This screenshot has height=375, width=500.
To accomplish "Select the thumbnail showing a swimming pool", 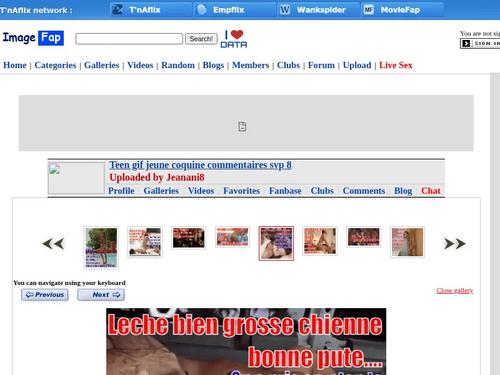I will point(101,248).
